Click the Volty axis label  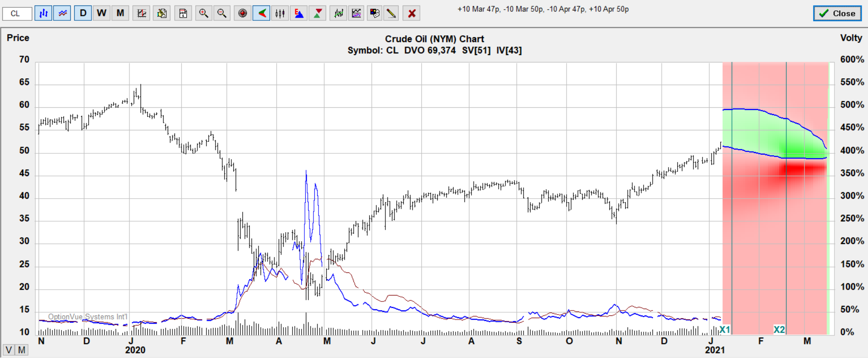click(x=851, y=38)
